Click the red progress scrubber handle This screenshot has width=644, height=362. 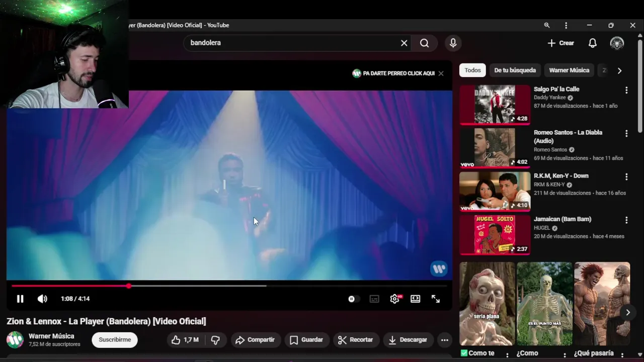point(129,286)
